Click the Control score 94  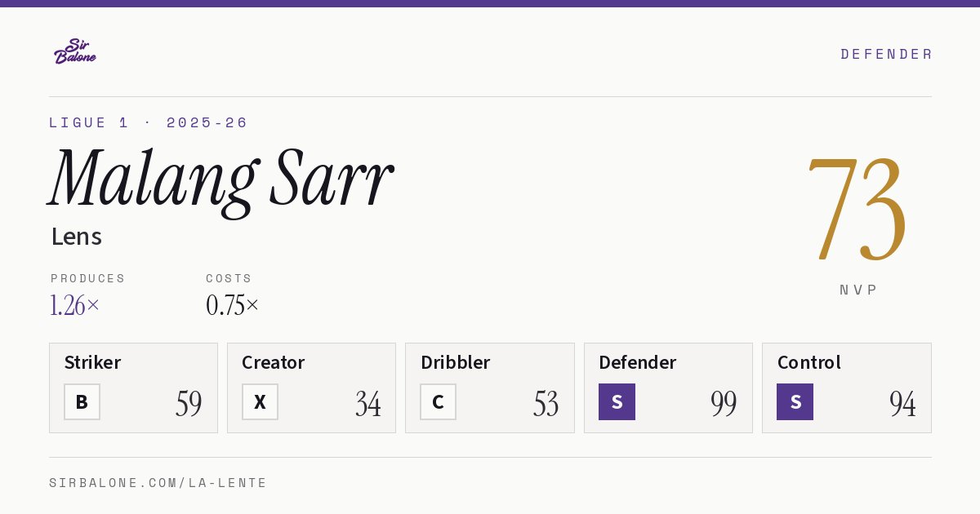pyautogui.click(x=902, y=403)
